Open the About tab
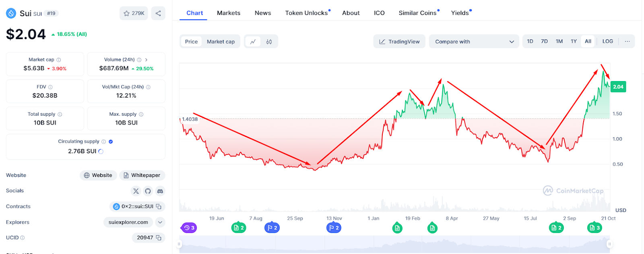 pos(351,13)
